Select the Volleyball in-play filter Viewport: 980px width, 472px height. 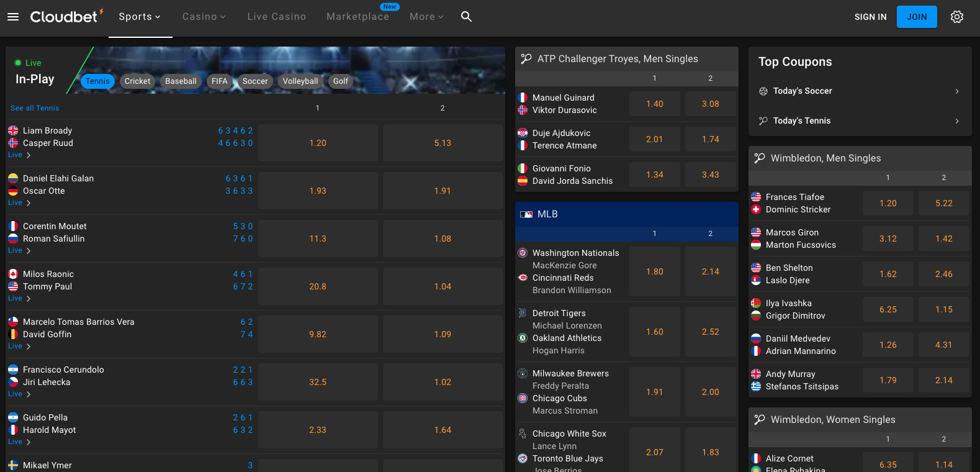(x=300, y=81)
